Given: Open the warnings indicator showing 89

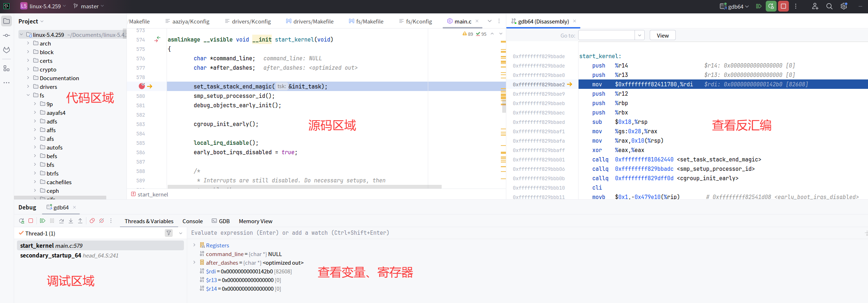Looking at the screenshot, I should pos(468,34).
